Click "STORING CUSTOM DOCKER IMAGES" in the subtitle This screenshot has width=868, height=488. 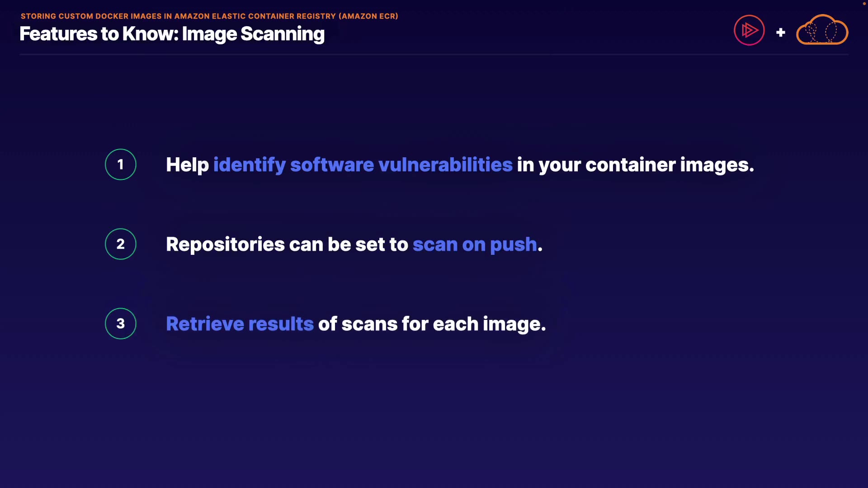tap(91, 16)
